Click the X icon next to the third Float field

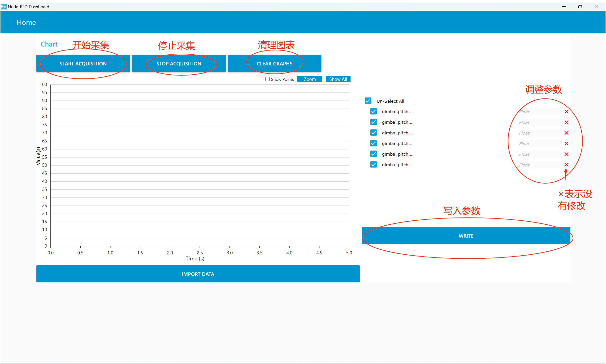pyautogui.click(x=567, y=133)
